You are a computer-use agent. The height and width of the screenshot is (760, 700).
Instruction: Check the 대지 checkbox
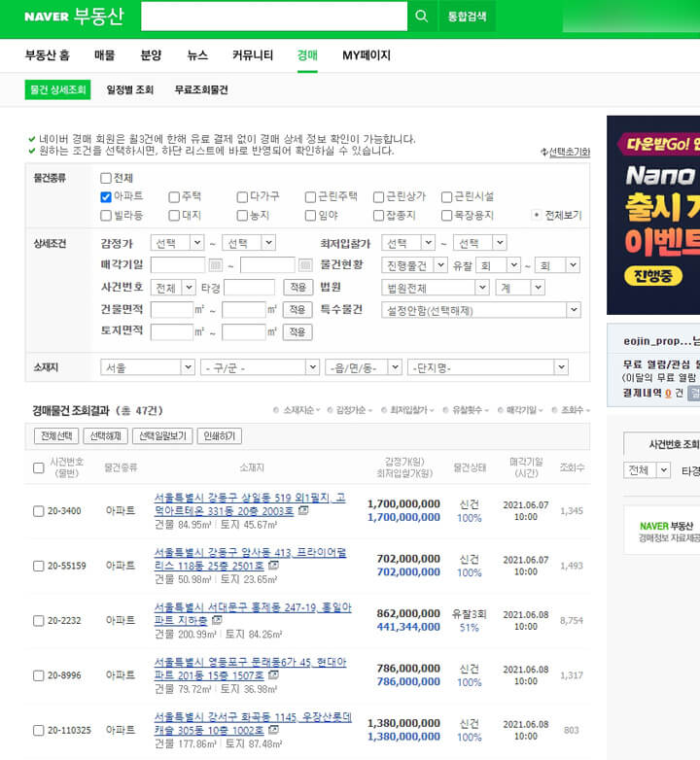(x=174, y=215)
